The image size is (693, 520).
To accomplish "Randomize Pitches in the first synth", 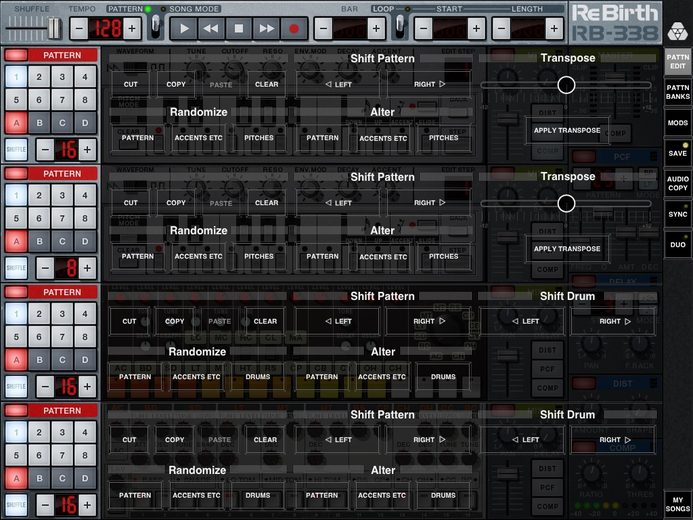I will [x=259, y=138].
